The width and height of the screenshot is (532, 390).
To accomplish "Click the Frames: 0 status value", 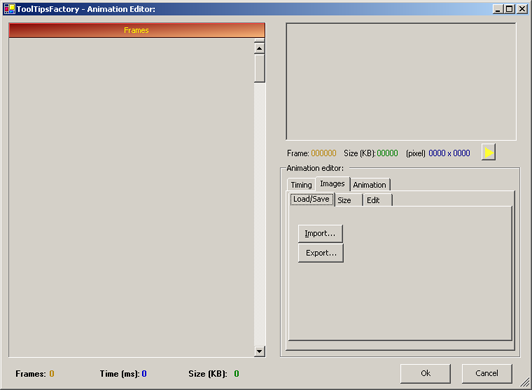I will coord(35,374).
